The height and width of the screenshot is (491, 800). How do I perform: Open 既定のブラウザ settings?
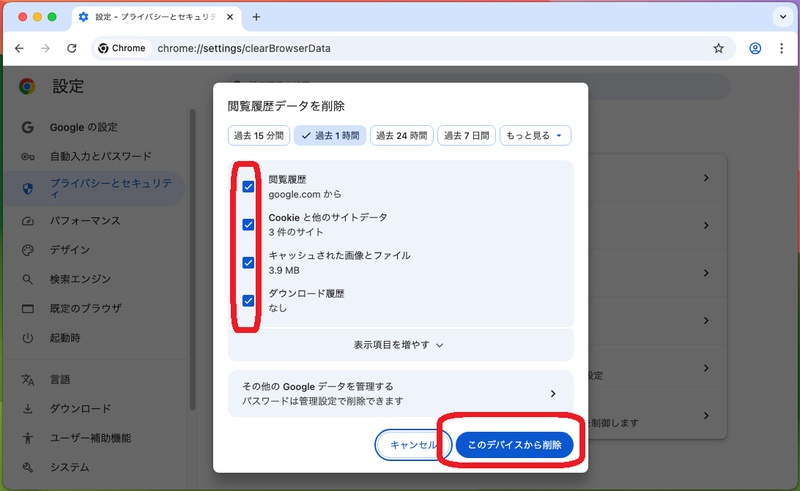85,308
